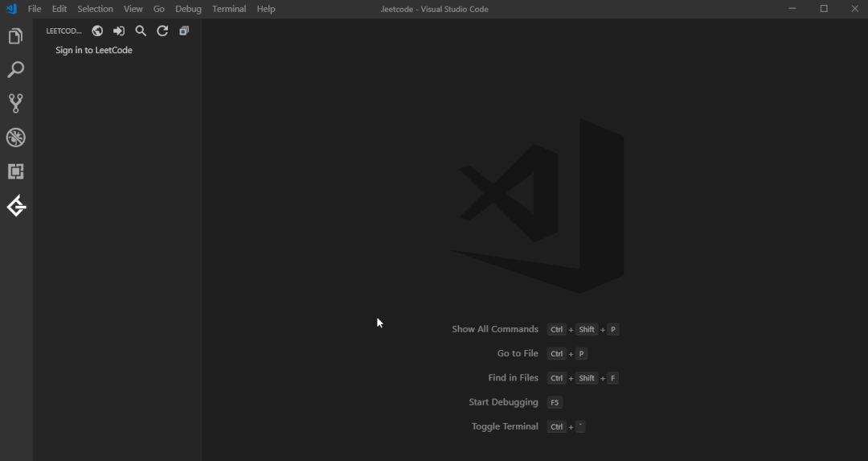
Task: Open the Explorer view in activity bar
Action: tap(15, 37)
